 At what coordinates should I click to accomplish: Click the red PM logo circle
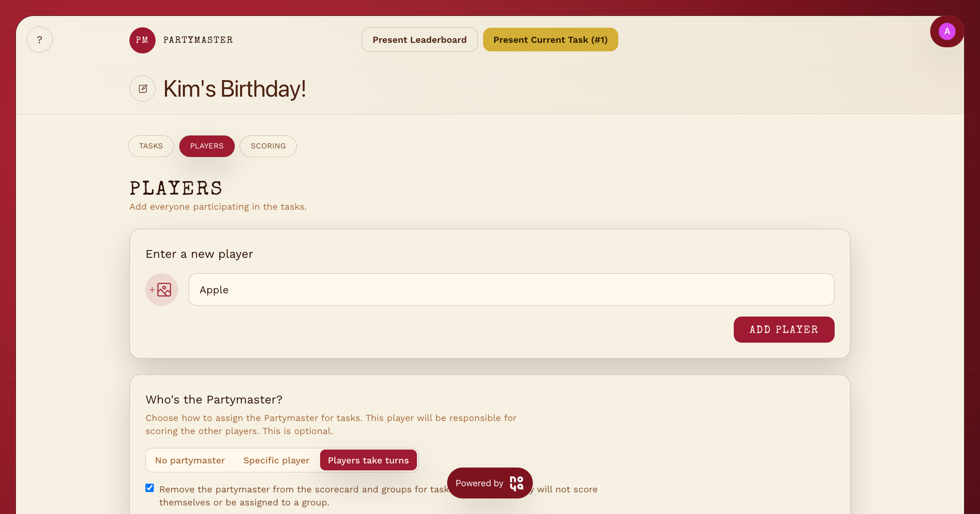tap(142, 40)
